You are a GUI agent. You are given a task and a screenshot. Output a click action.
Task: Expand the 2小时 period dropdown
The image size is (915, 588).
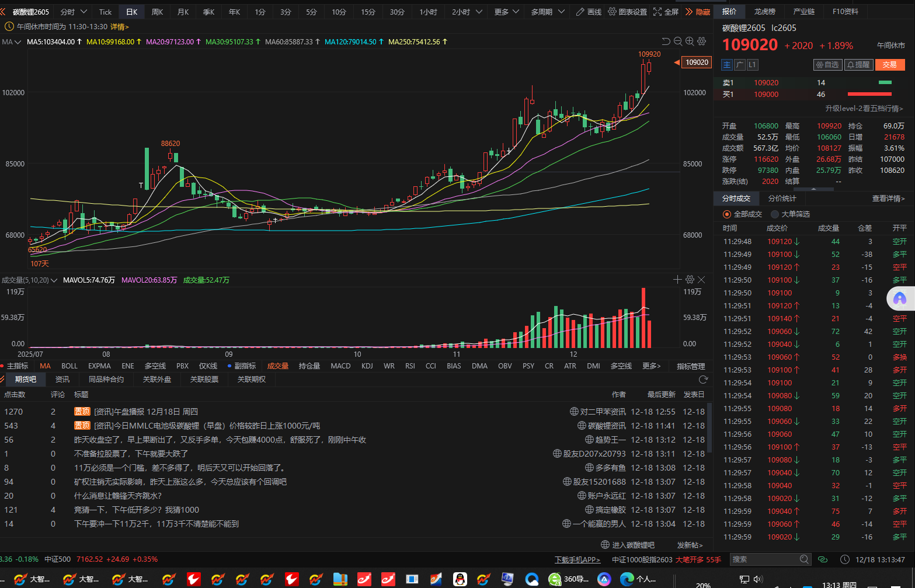click(479, 12)
